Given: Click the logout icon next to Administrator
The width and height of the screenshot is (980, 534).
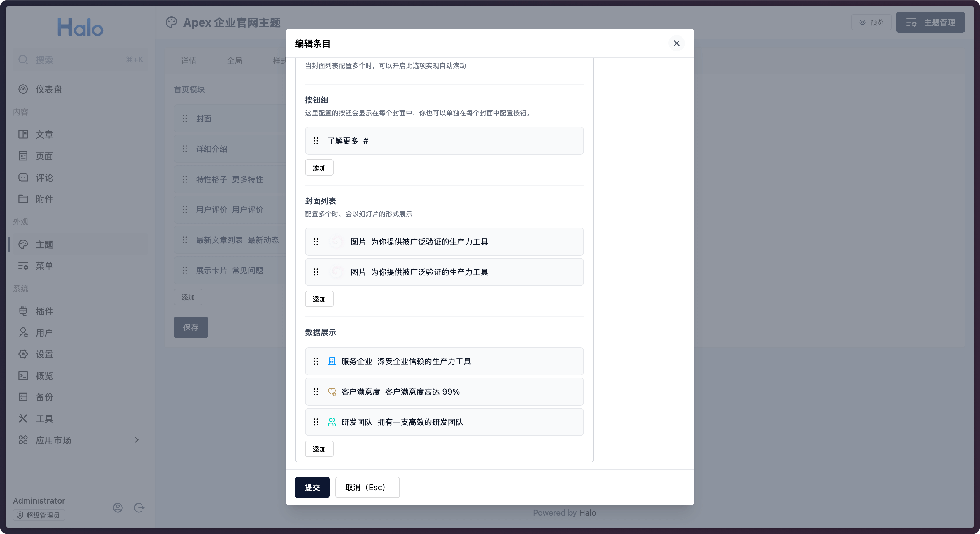Looking at the screenshot, I should [x=139, y=507].
